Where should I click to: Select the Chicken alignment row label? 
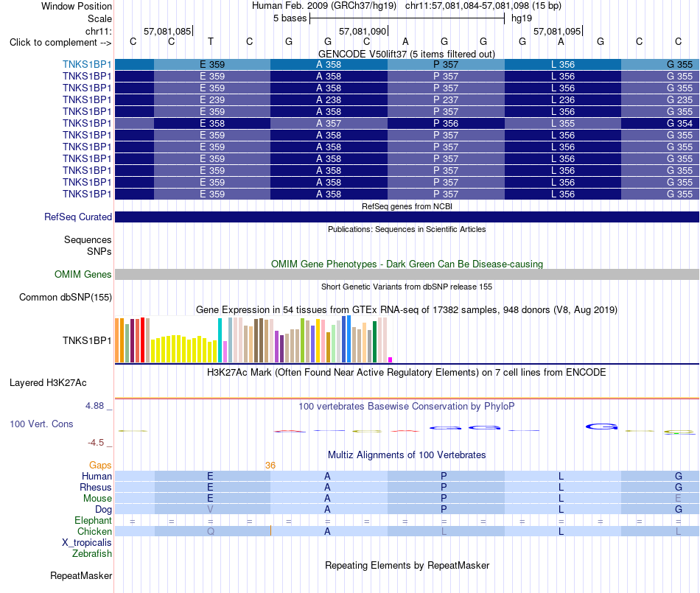(x=94, y=531)
